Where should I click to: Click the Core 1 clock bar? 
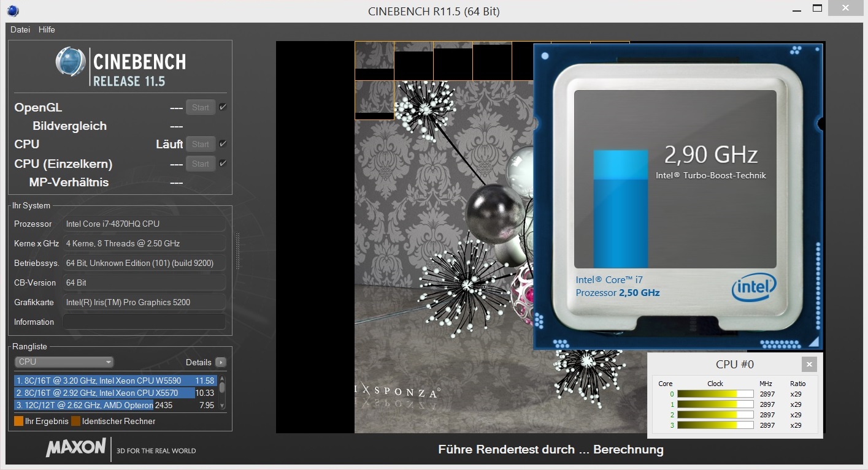tap(715, 404)
